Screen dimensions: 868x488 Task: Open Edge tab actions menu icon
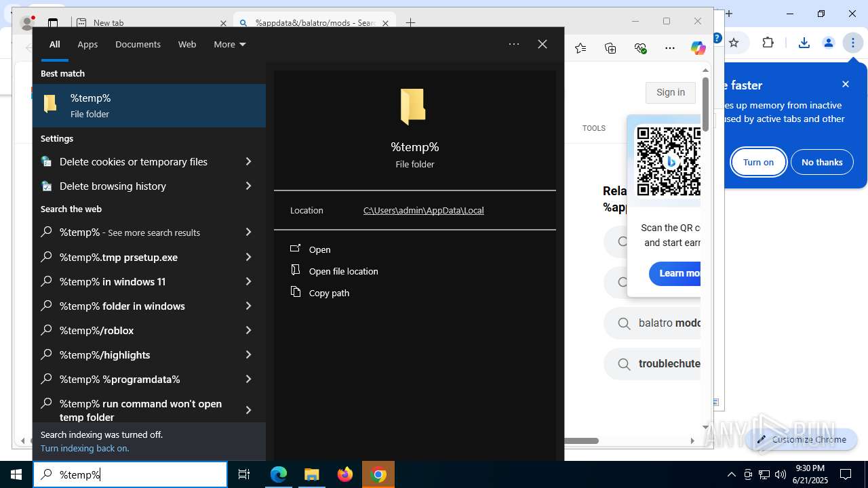point(53,22)
